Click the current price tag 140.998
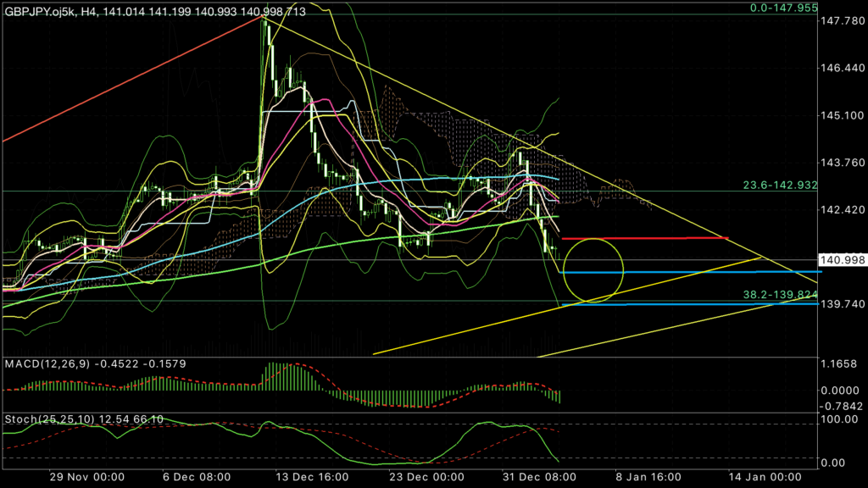Screen dimensions: 868x488 coord(843,260)
